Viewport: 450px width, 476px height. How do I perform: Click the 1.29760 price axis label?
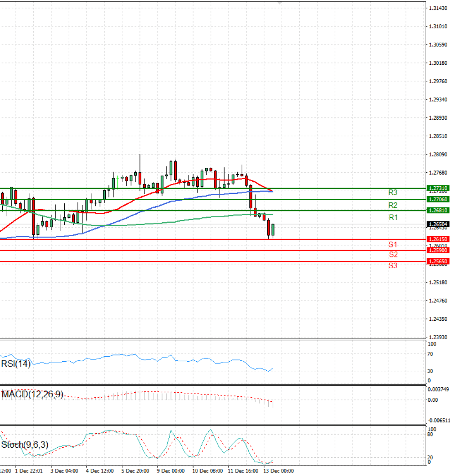click(438, 81)
